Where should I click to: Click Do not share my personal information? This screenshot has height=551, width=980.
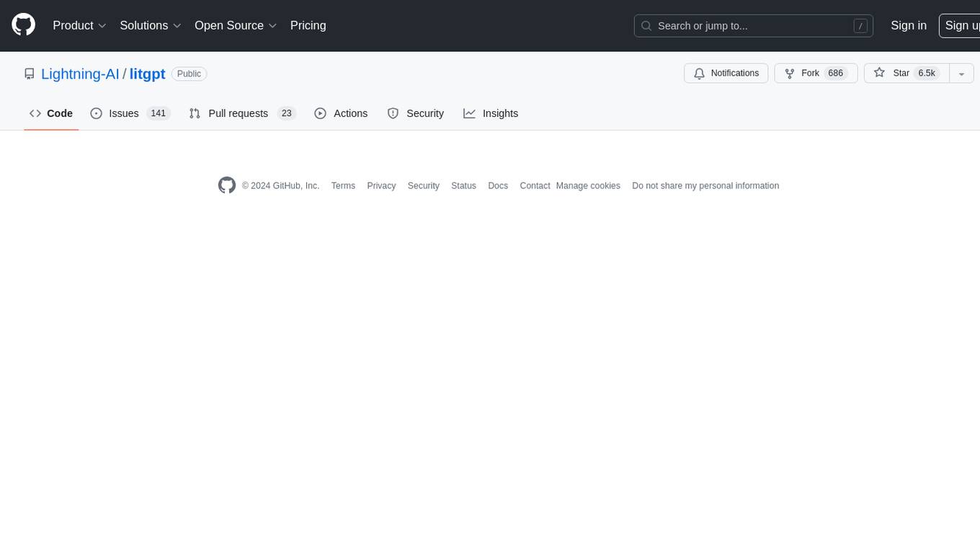705,186
